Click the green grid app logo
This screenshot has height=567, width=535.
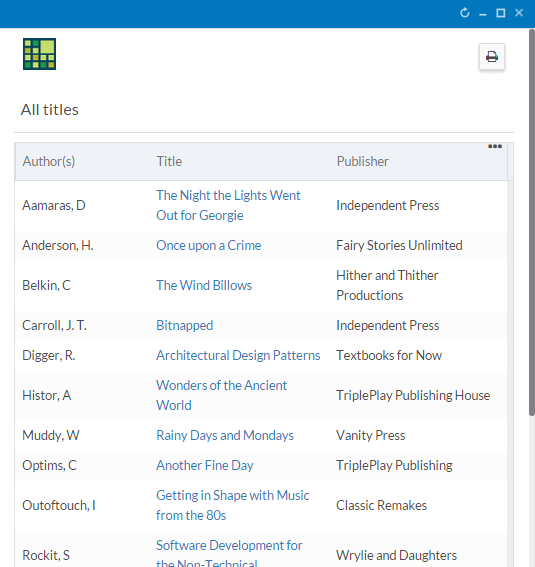[x=39, y=54]
